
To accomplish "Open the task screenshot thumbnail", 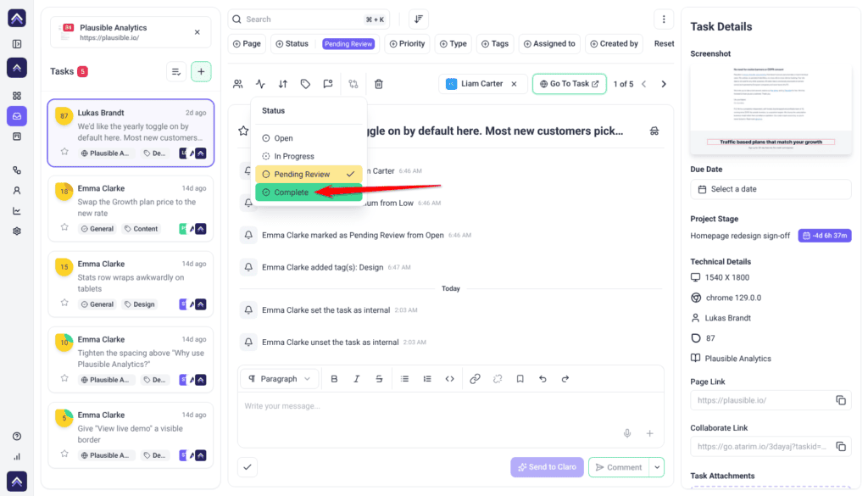I will coord(771,109).
